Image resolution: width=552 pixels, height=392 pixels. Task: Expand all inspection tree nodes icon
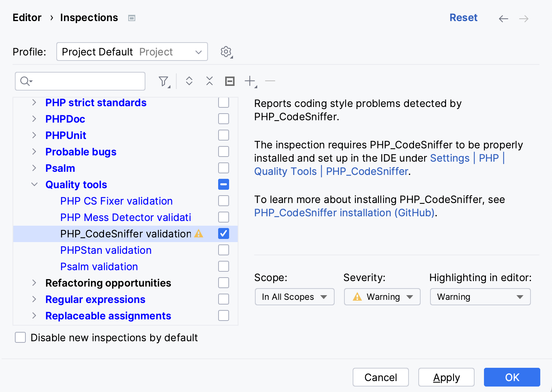pos(189,81)
